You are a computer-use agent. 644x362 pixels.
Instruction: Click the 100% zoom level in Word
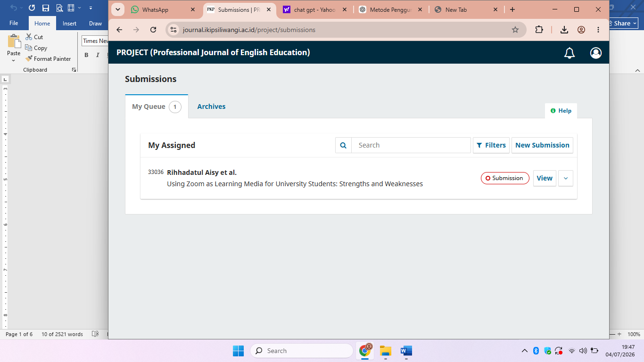(634, 334)
